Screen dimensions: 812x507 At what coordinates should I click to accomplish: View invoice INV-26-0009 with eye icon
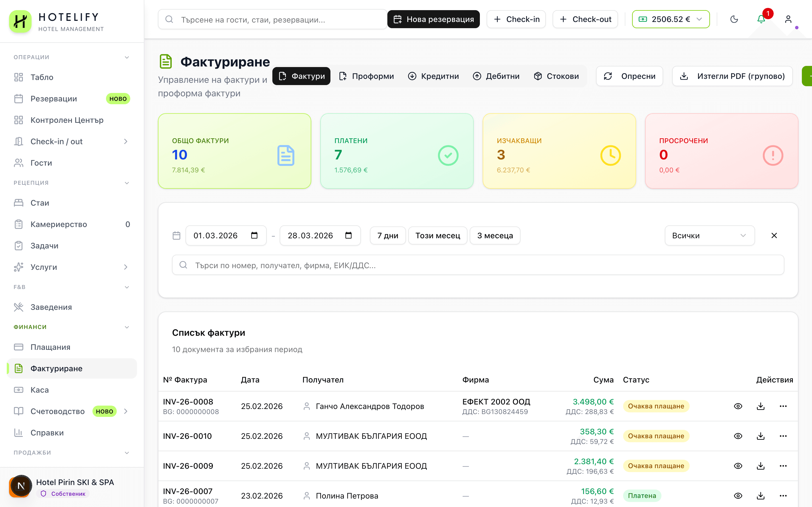click(x=738, y=466)
